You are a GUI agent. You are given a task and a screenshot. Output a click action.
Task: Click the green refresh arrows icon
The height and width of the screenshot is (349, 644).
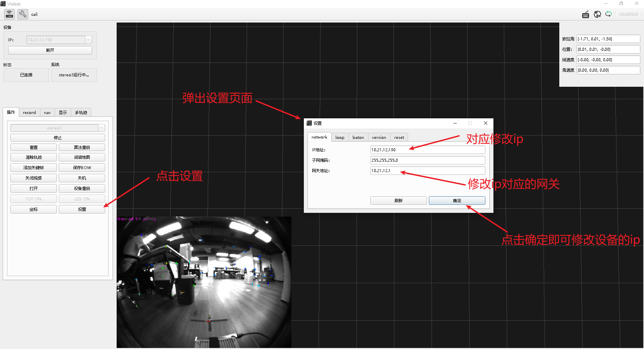coord(608,14)
